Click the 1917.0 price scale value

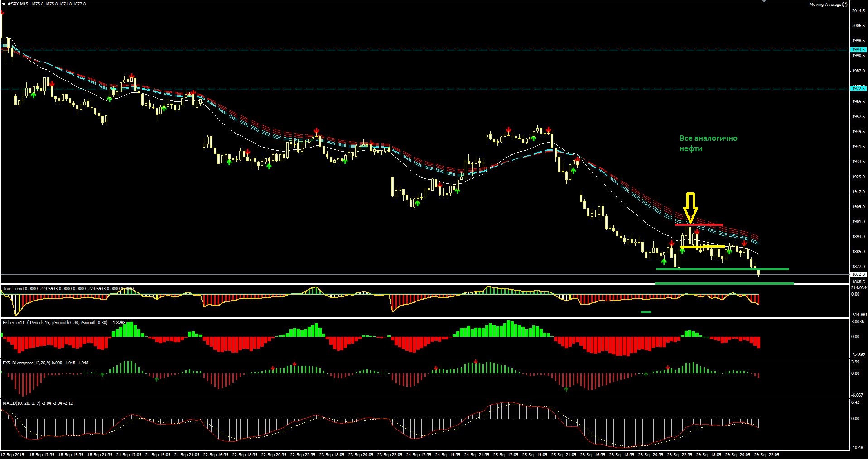pyautogui.click(x=858, y=192)
